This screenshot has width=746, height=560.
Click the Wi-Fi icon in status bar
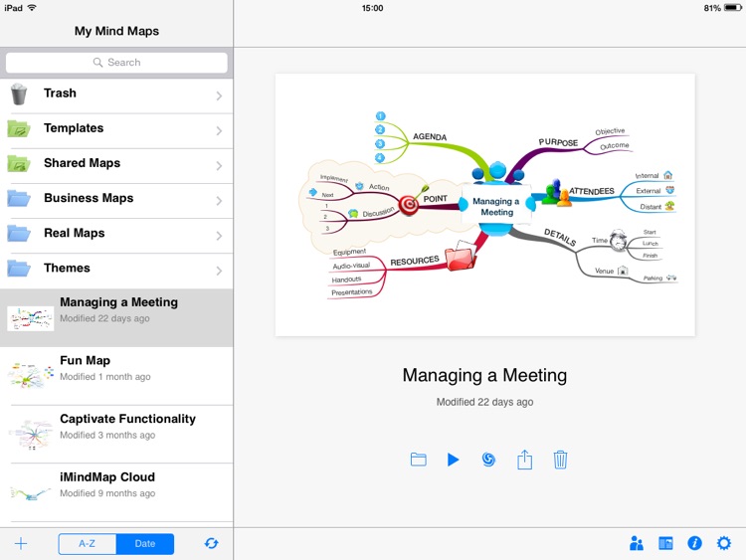pyautogui.click(x=32, y=8)
